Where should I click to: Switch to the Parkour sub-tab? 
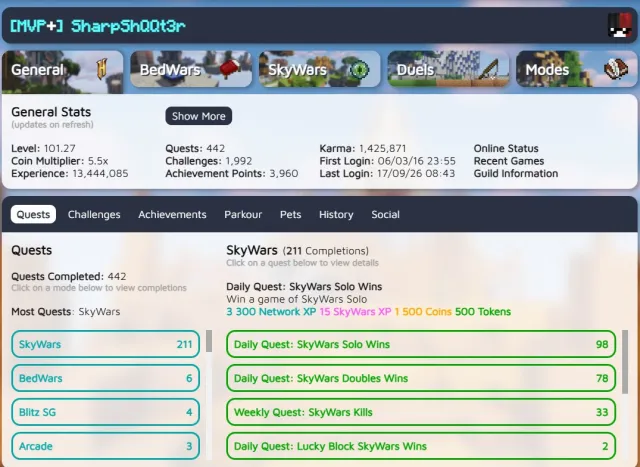click(243, 214)
